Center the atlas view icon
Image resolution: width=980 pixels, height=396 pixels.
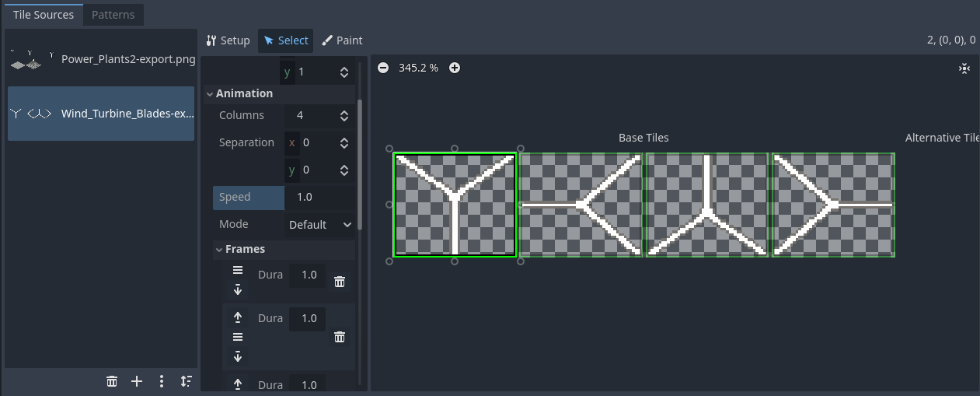coord(964,68)
